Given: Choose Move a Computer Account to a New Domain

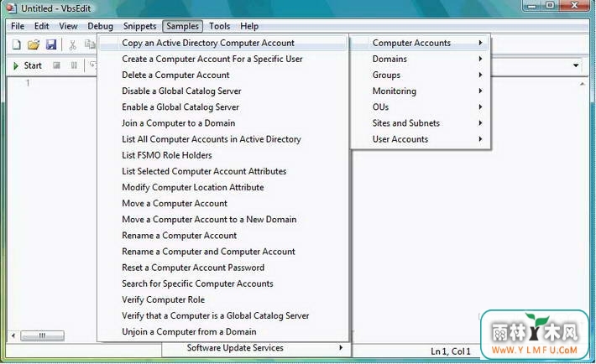Looking at the screenshot, I should (x=223, y=219).
